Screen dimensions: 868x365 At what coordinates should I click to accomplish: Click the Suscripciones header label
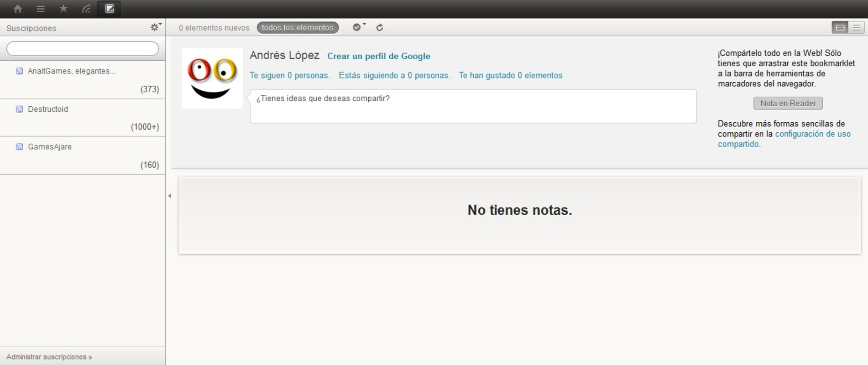click(31, 28)
